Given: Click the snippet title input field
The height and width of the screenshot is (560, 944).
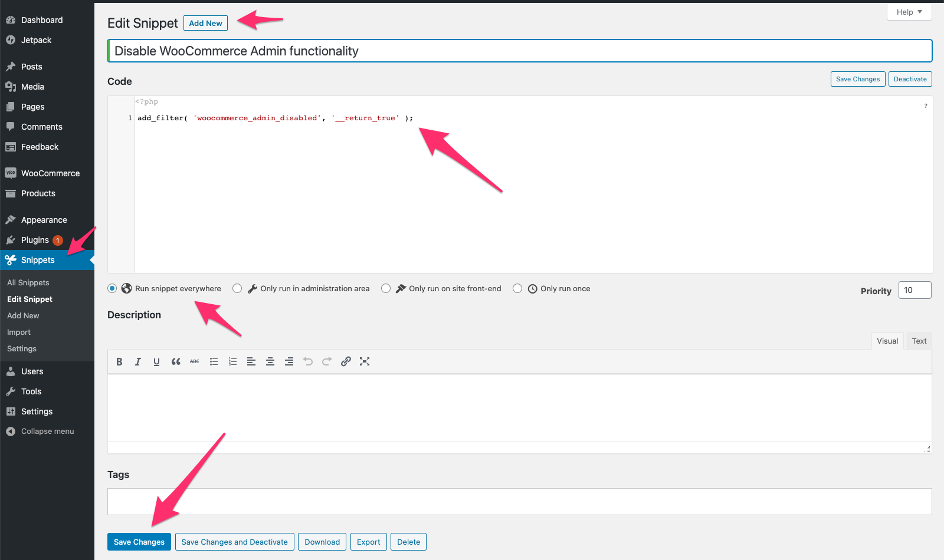Looking at the screenshot, I should click(x=520, y=51).
